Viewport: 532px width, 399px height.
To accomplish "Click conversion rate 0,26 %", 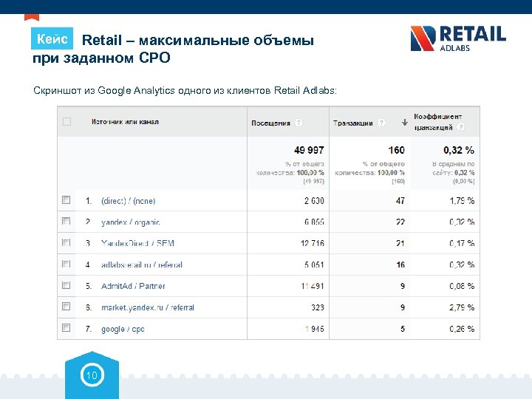I will [x=462, y=329].
